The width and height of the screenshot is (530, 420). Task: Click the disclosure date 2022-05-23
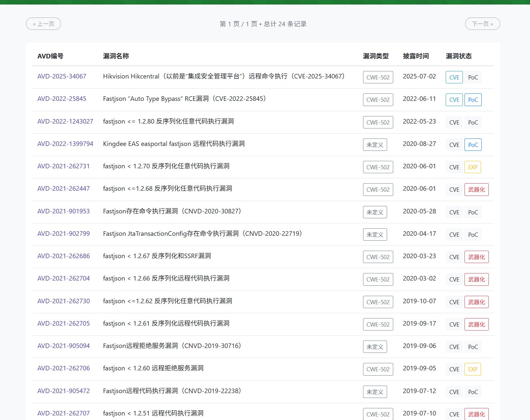419,121
